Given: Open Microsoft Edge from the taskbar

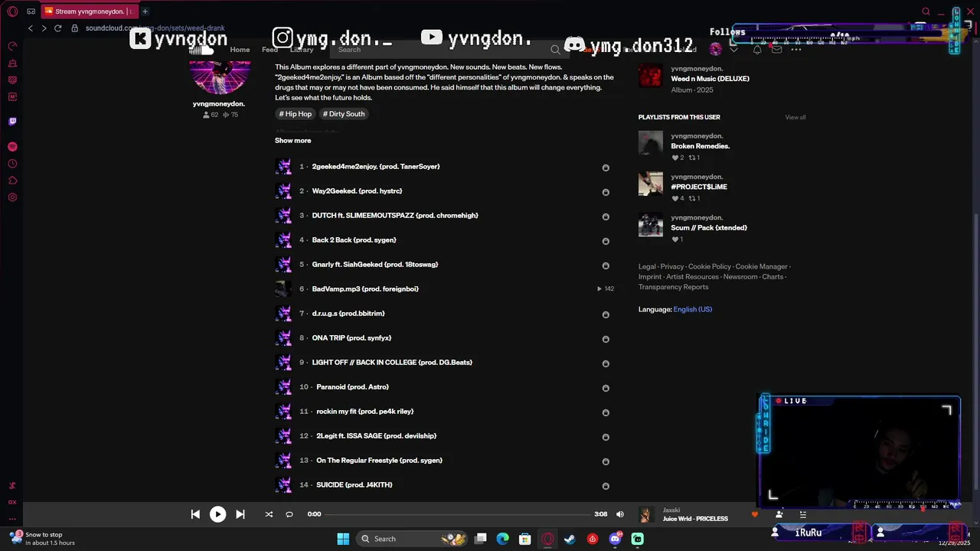Looking at the screenshot, I should (x=502, y=539).
